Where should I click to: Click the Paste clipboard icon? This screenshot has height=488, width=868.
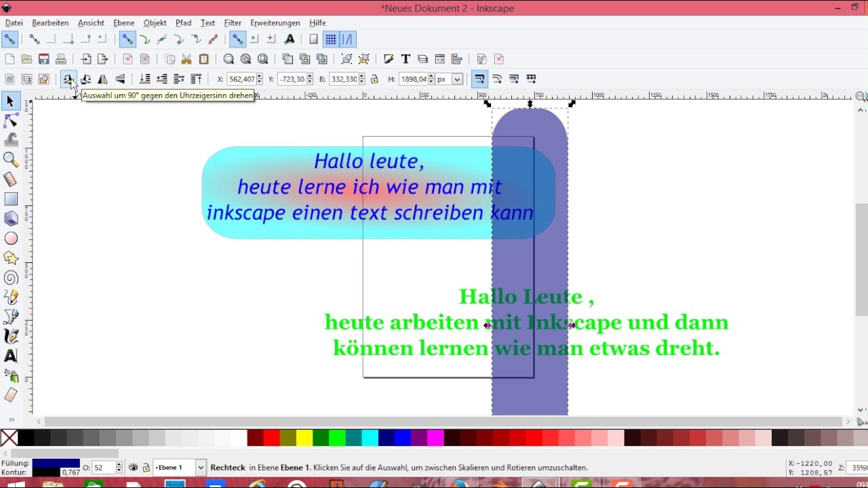pyautogui.click(x=203, y=59)
